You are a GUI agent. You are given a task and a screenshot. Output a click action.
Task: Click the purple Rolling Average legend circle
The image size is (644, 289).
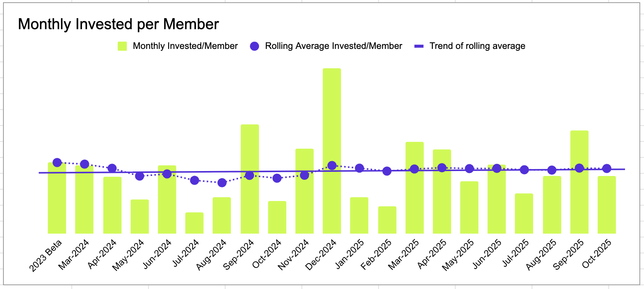(x=254, y=46)
